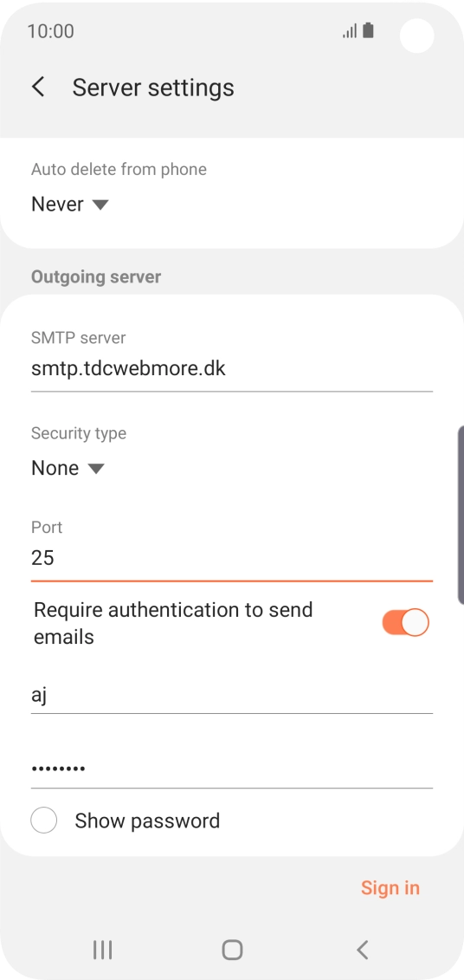Image resolution: width=464 pixels, height=980 pixels.
Task: Tap the round front camera cutout
Action: (x=416, y=36)
